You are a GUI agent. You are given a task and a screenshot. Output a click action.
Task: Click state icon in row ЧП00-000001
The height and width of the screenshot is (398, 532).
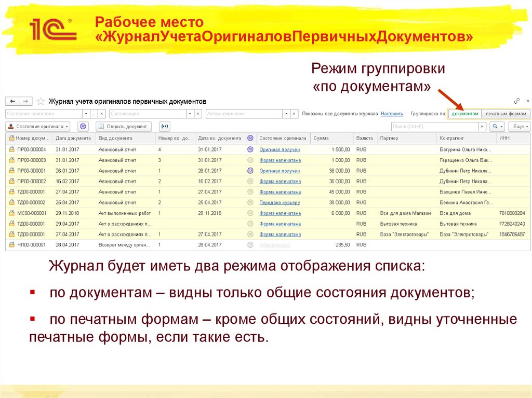(250, 244)
